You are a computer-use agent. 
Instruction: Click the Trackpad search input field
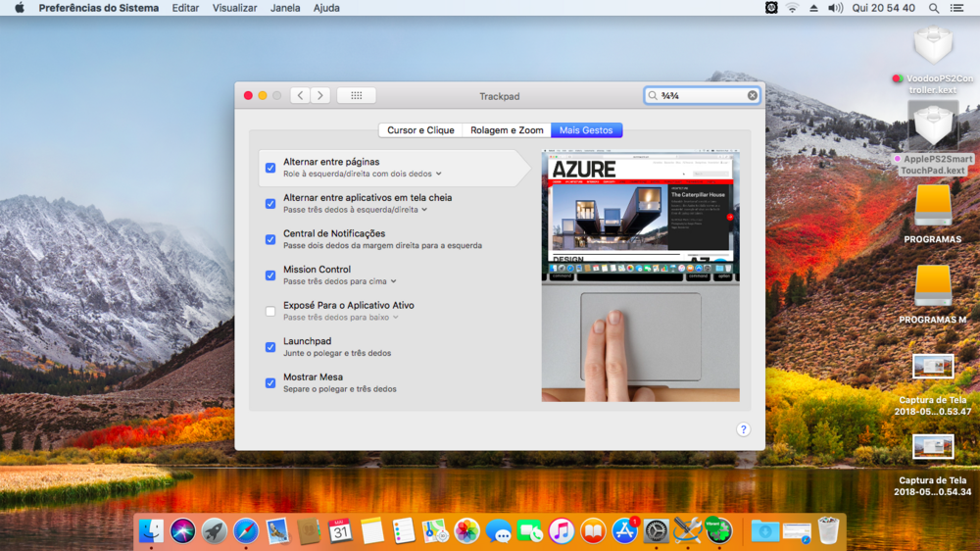[701, 95]
